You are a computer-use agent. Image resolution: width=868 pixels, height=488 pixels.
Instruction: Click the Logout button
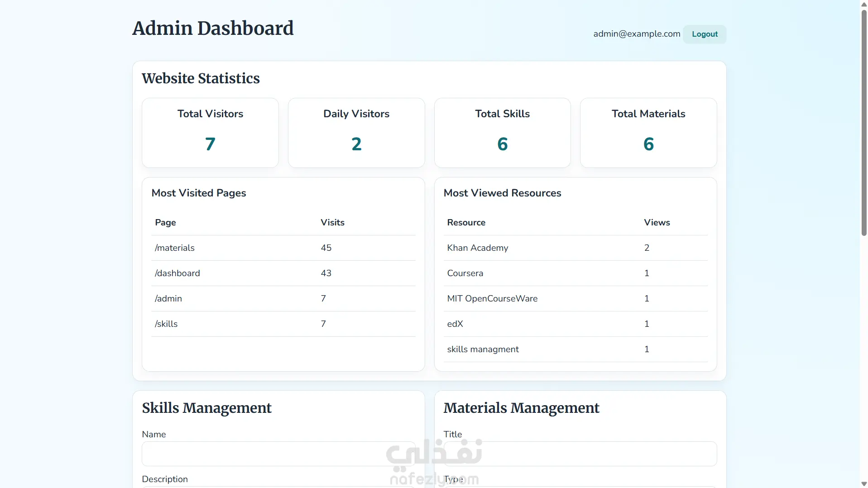click(704, 34)
